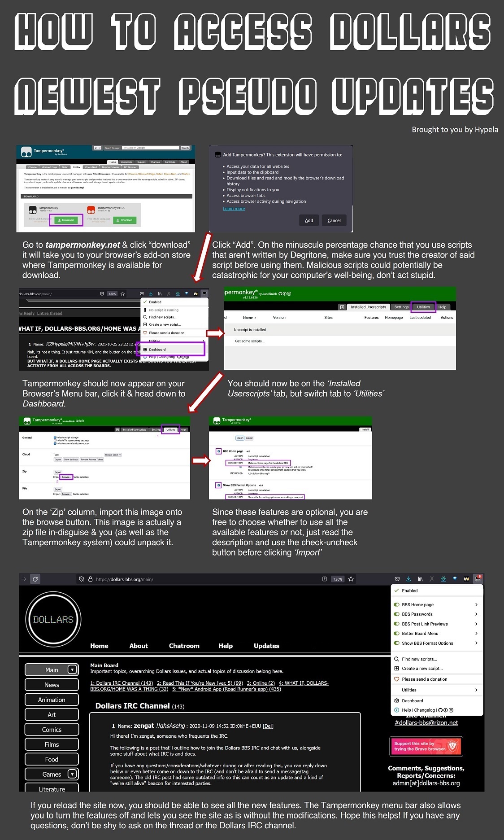This screenshot has width=504, height=840.
Task: Click the black non-BETA Tampermonkey download icon
Action: 33,210
